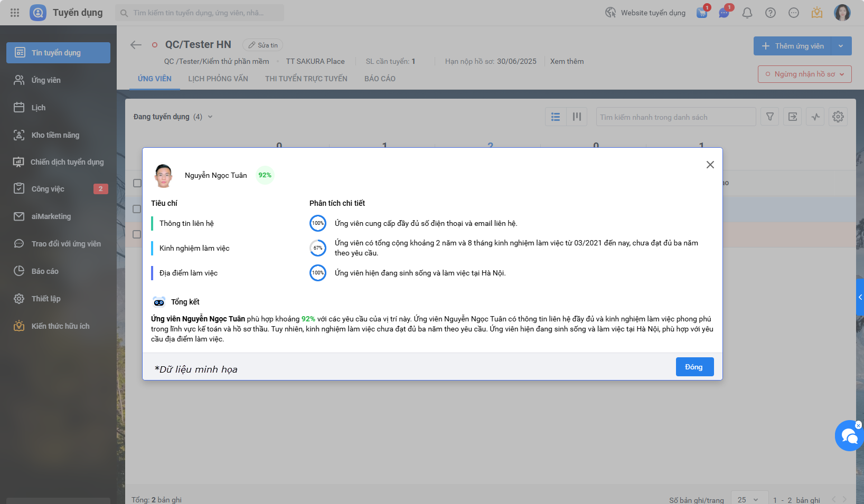The height and width of the screenshot is (504, 864).
Task: Open the app launcher grid icon
Action: coord(15,13)
